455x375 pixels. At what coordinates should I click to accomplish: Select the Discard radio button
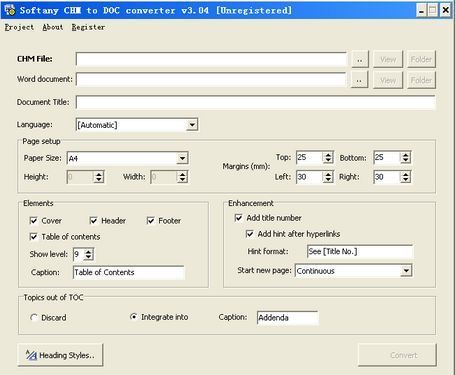tap(34, 318)
